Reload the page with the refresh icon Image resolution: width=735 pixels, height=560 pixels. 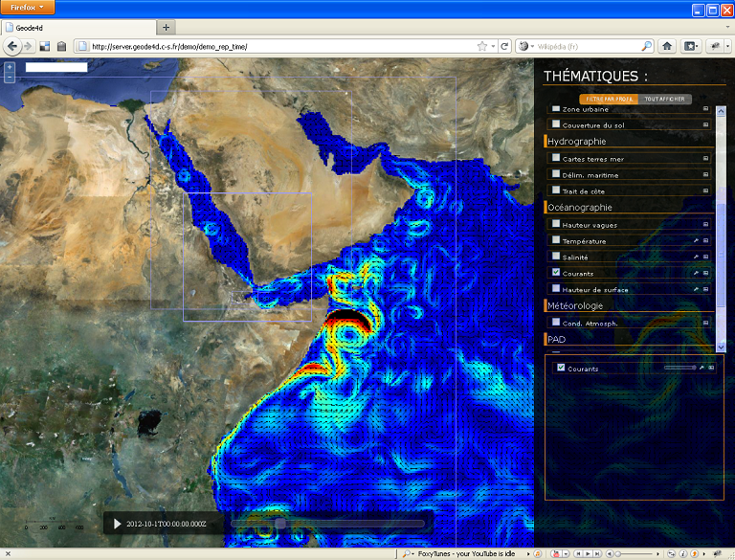503,46
